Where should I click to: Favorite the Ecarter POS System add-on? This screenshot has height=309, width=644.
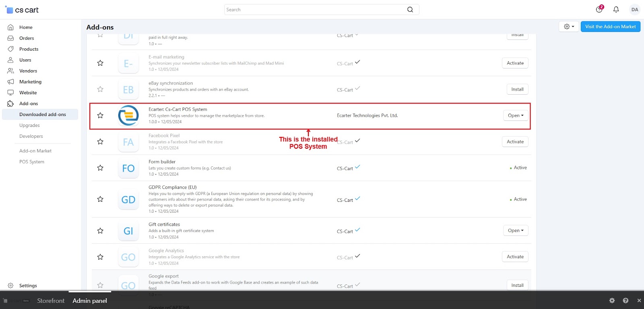[100, 116]
